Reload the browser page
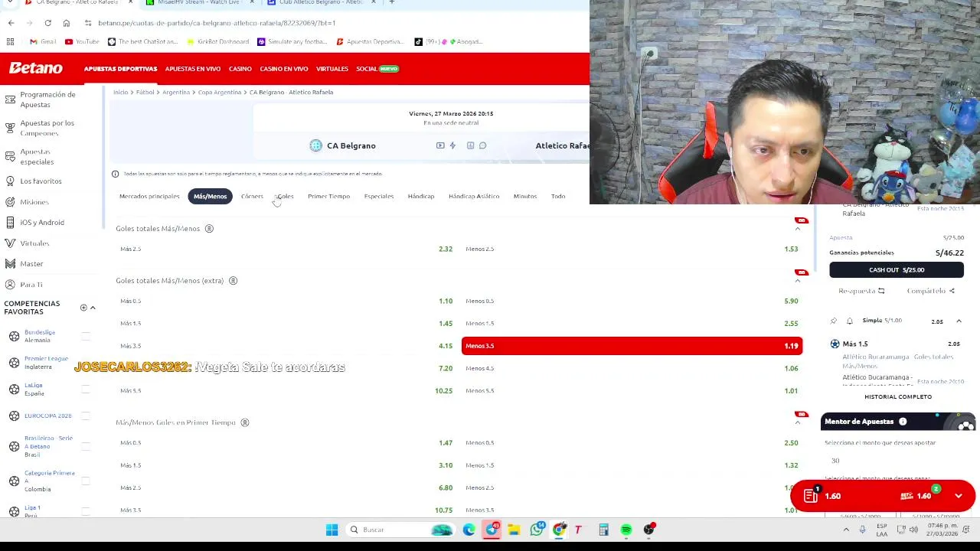 tap(47, 23)
